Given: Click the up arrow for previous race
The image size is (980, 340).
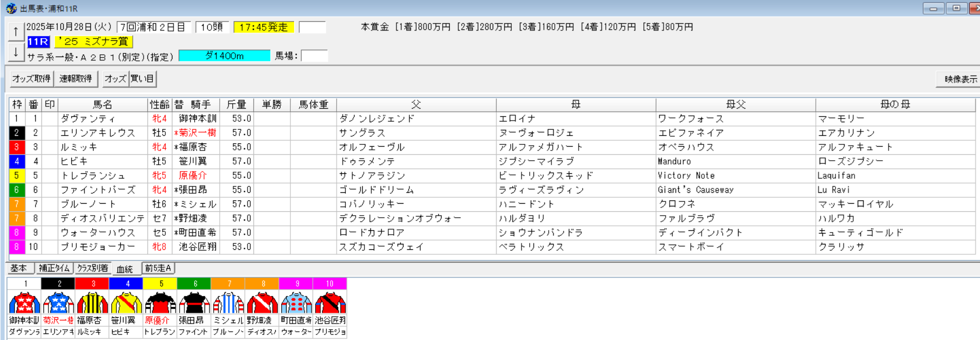Looking at the screenshot, I should (x=15, y=32).
